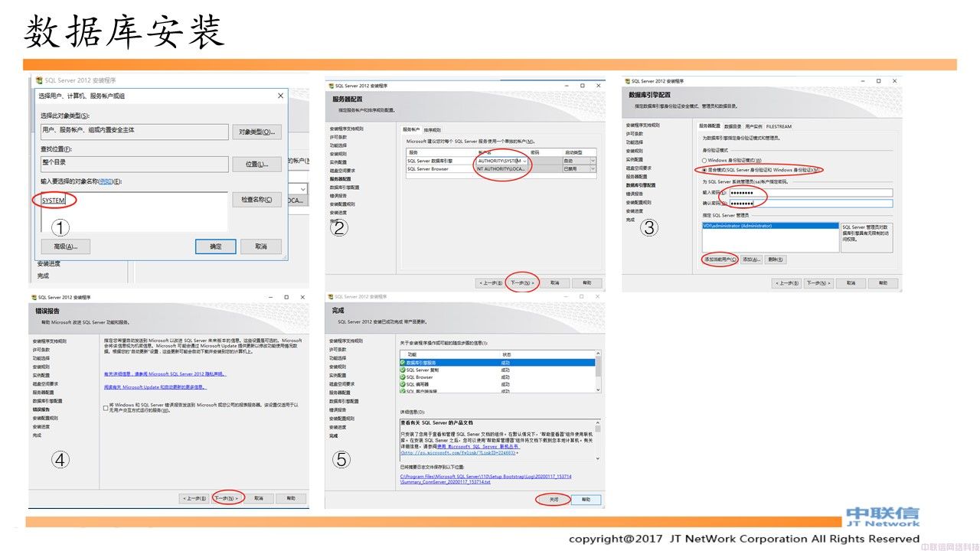The width and height of the screenshot is (980, 551).
Task: Click success icon beside 数据库引擎服务
Action: 403,363
